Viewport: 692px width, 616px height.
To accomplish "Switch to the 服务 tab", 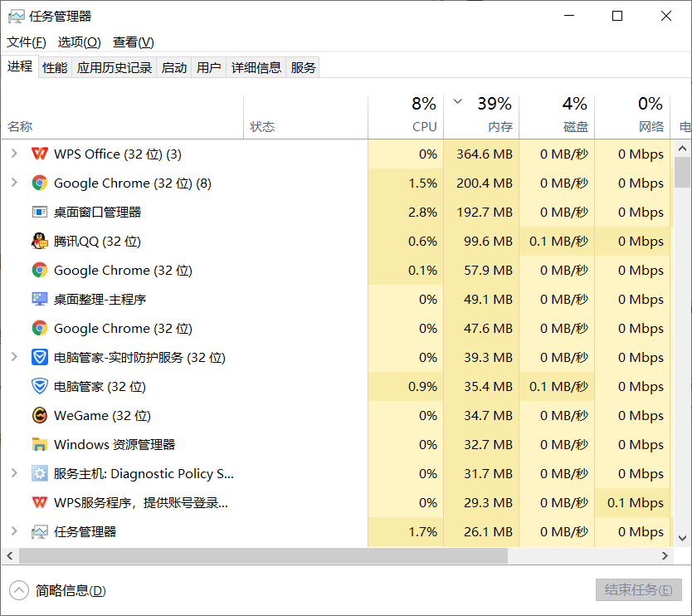I will pos(303,67).
